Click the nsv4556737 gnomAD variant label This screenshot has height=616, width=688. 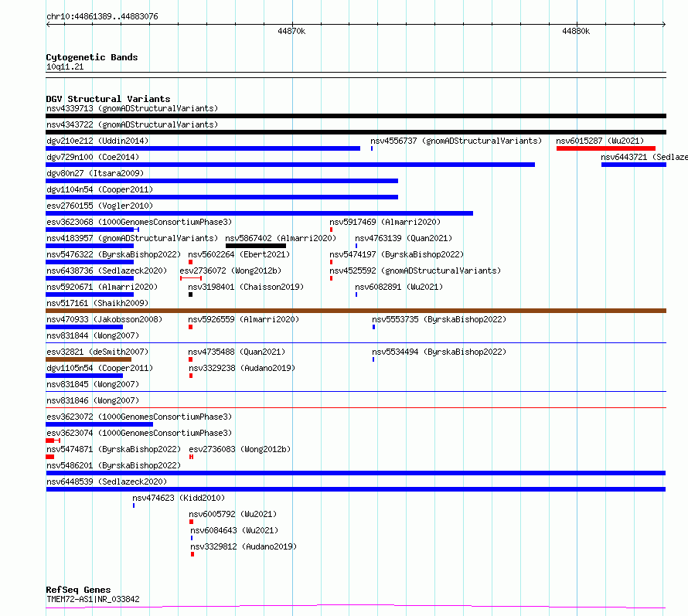(456, 141)
